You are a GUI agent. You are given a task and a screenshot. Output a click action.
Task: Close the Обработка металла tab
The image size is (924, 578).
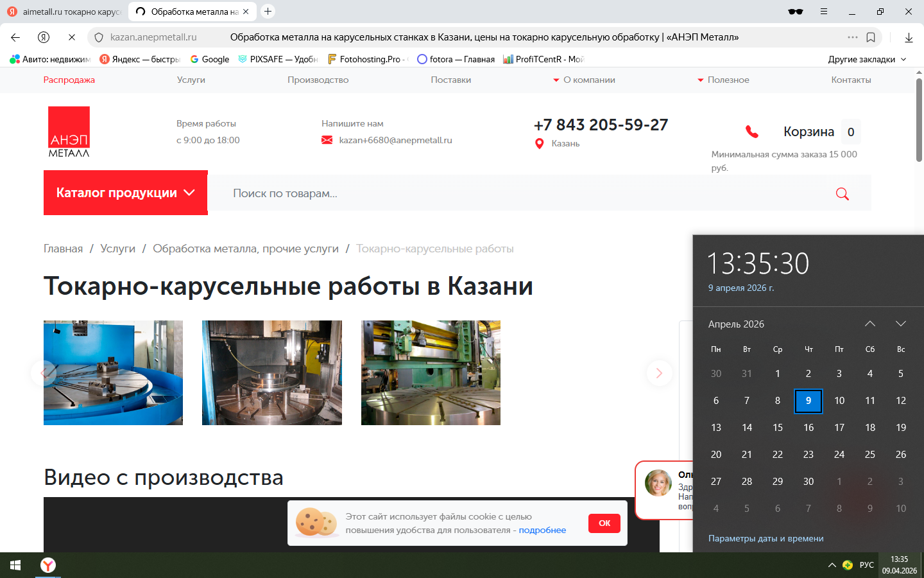246,12
